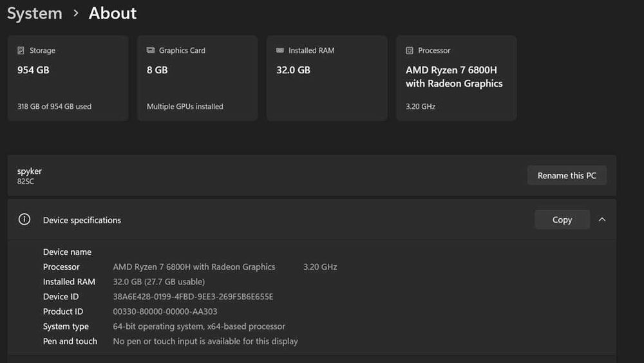Select model text '82SC'
This screenshot has height=363, width=644.
pyautogui.click(x=26, y=181)
